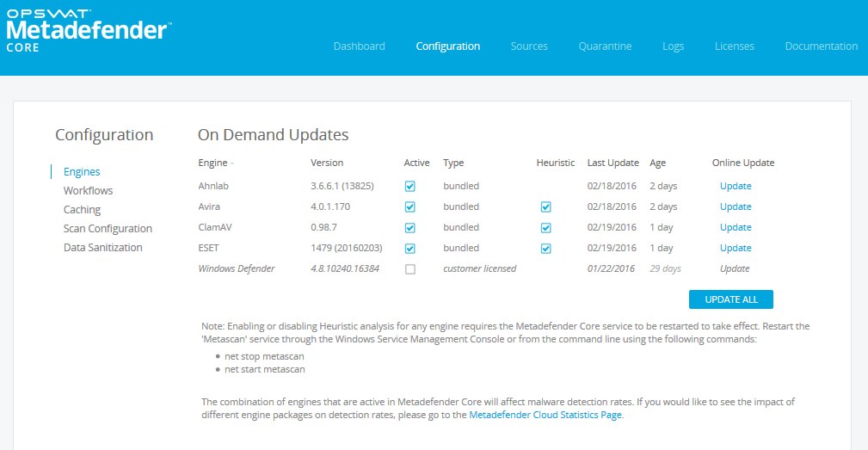Click Update link for Windows Defender
The width and height of the screenshot is (868, 450).
click(735, 268)
